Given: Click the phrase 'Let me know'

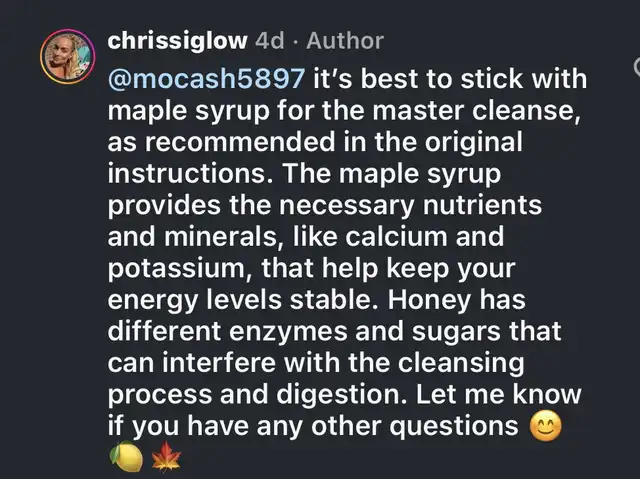Looking at the screenshot, I should tap(498, 394).
